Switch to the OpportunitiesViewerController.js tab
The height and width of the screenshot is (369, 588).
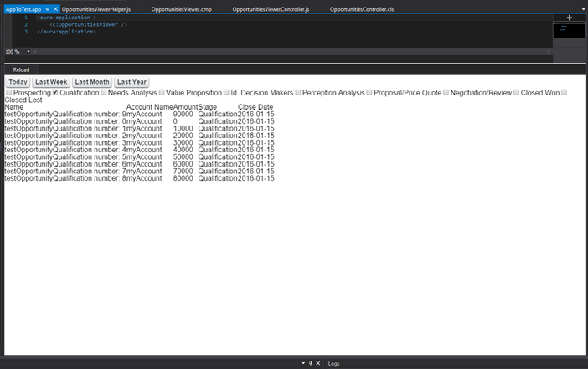point(271,9)
